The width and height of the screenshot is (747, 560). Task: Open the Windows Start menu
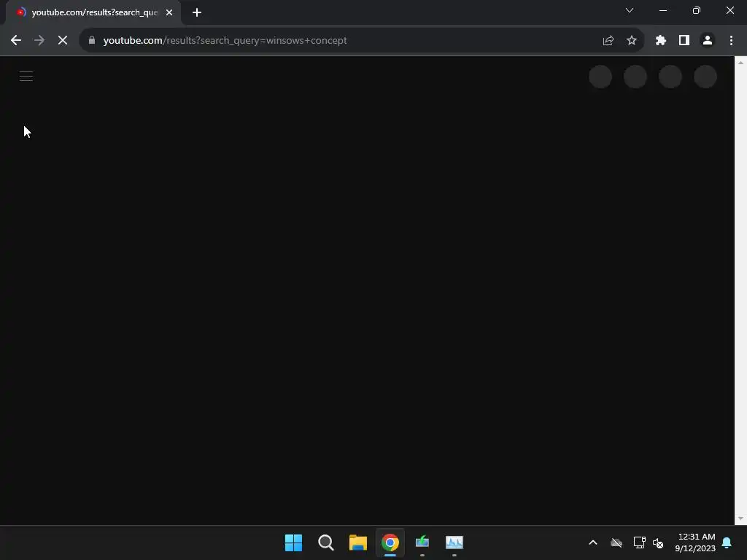pos(293,542)
